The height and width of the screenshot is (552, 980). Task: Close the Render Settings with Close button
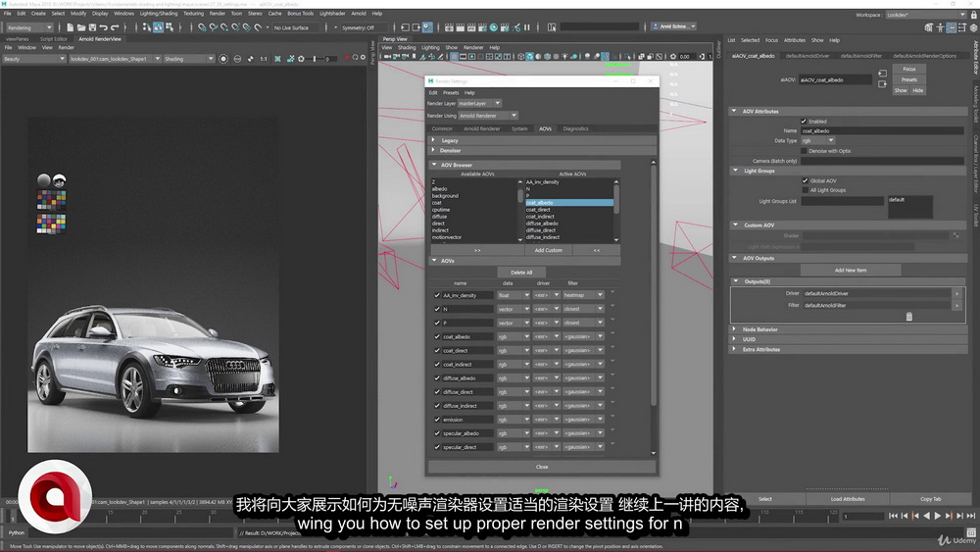542,467
